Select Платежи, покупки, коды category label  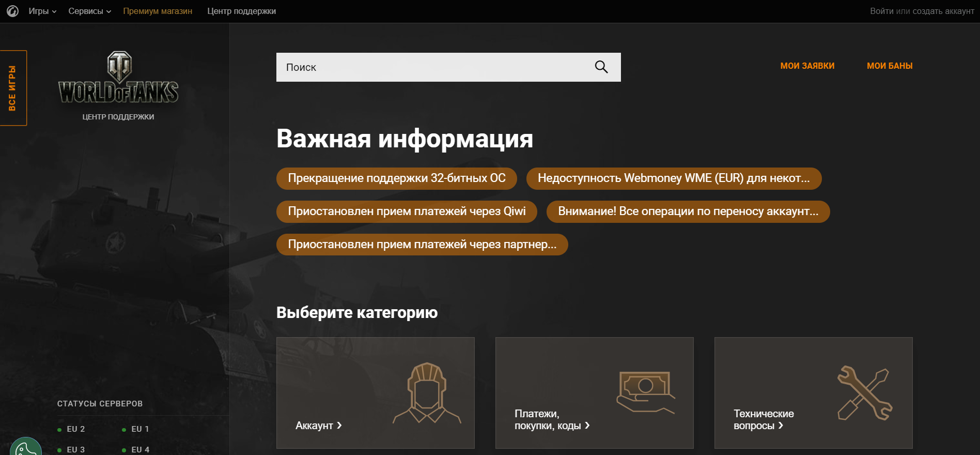552,419
